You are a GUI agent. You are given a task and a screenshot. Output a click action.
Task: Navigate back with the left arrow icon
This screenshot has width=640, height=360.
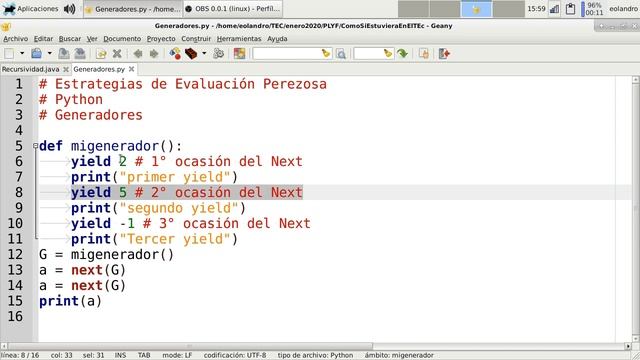click(x=138, y=53)
